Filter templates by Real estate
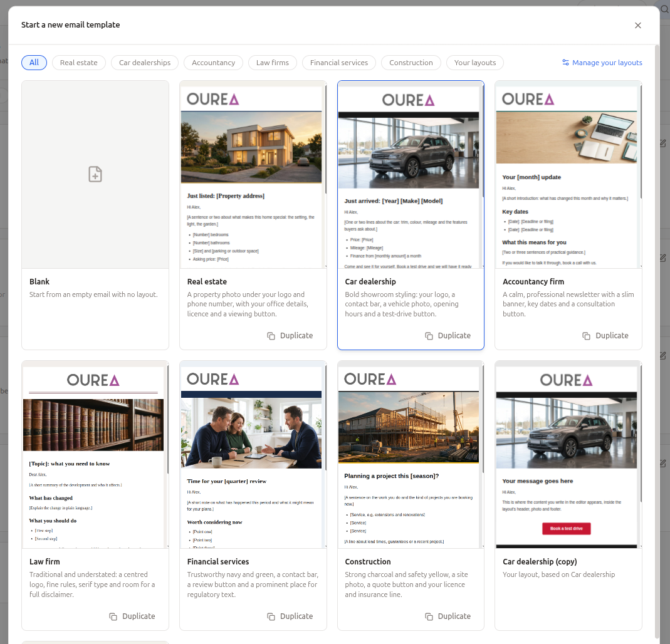Screen dimensions: 670x644 coord(78,63)
